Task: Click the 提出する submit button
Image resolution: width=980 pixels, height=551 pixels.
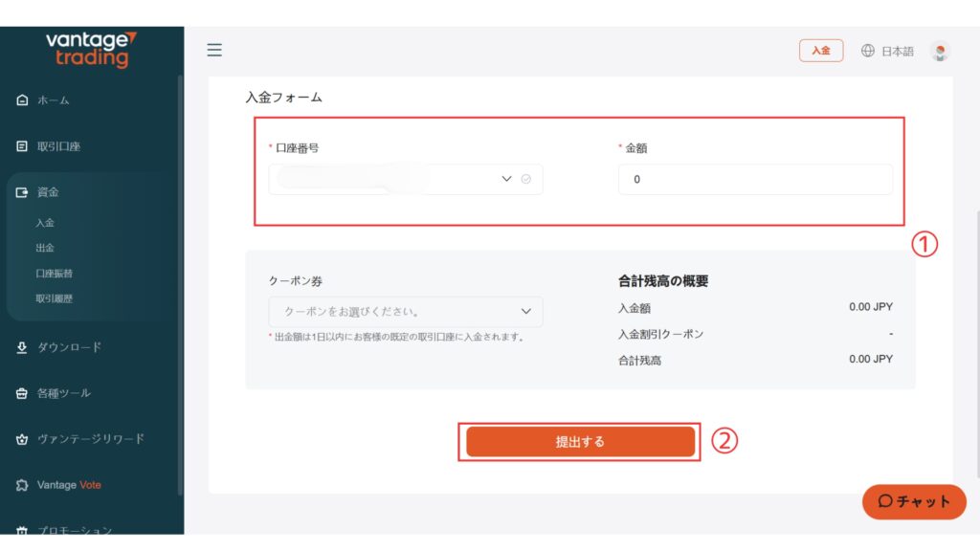Action: point(580,442)
